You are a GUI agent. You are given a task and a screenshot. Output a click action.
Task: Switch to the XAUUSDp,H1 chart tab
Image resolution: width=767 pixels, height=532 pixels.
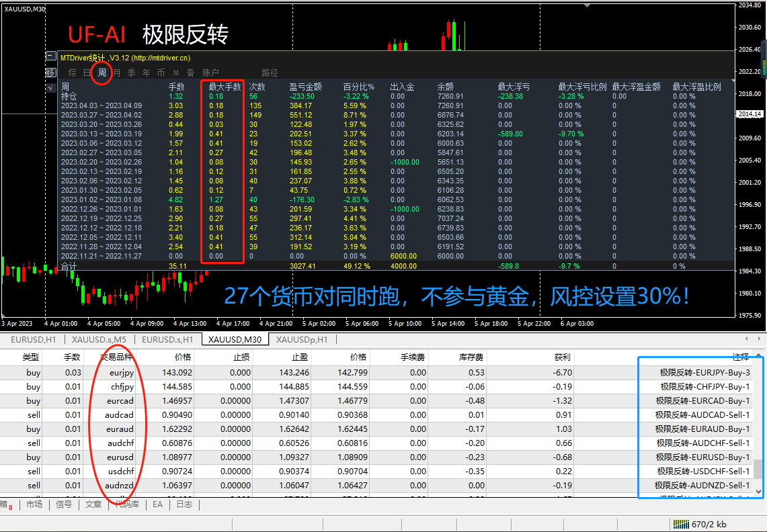[x=300, y=339]
